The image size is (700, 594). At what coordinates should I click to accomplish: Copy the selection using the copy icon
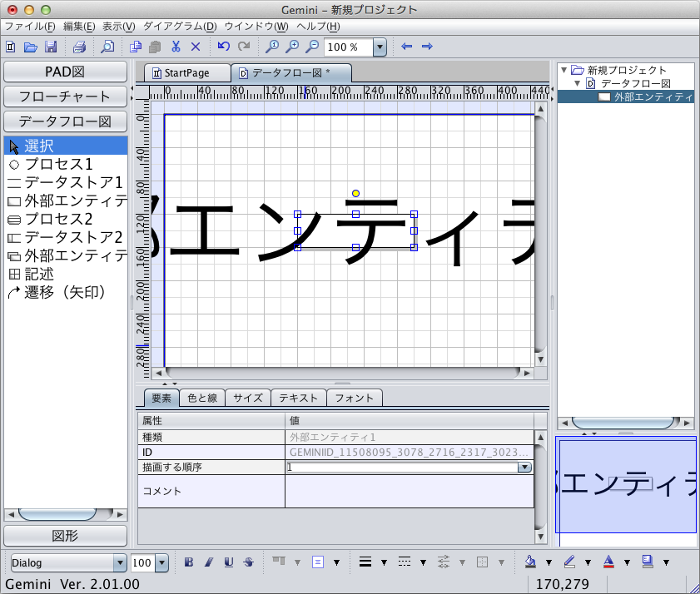(x=136, y=47)
